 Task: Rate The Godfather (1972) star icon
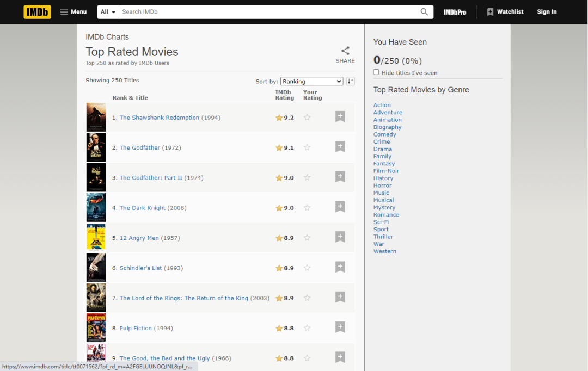click(x=307, y=147)
